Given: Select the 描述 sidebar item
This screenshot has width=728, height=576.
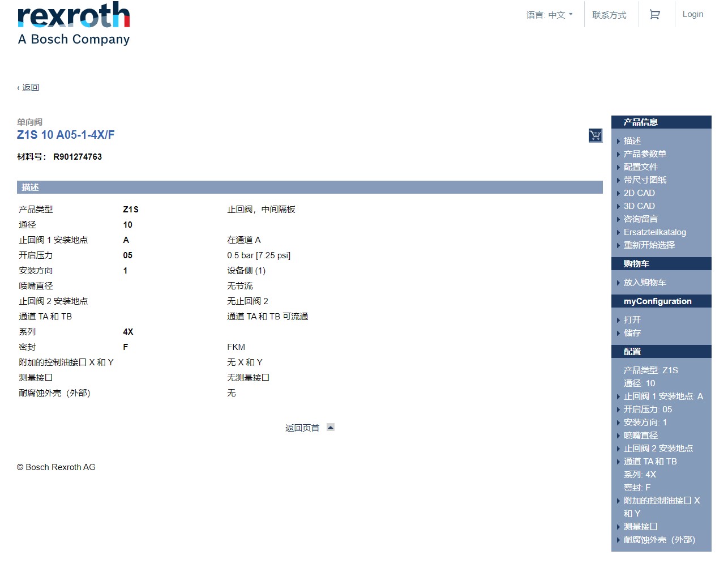Looking at the screenshot, I should pyautogui.click(x=632, y=140).
